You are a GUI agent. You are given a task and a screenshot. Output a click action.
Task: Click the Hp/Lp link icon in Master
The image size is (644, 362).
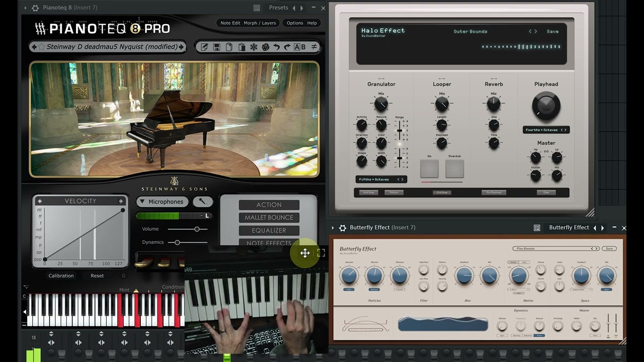point(546,151)
